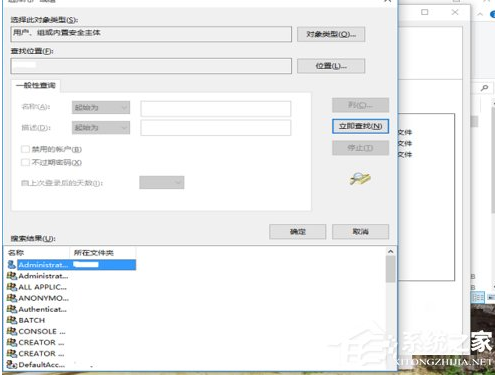This screenshot has width=495, height=375.
Task: Select the CONSOLE ... entry
Action: 42,331
